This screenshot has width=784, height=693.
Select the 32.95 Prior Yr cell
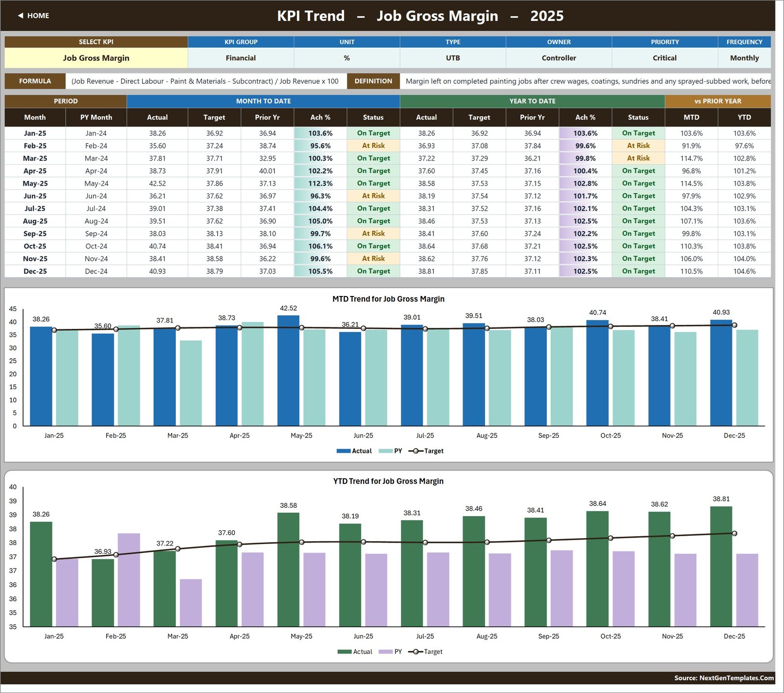(268, 158)
